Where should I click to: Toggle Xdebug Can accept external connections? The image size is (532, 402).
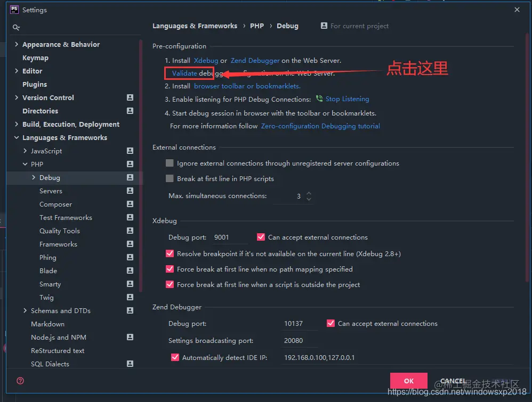[x=261, y=237]
